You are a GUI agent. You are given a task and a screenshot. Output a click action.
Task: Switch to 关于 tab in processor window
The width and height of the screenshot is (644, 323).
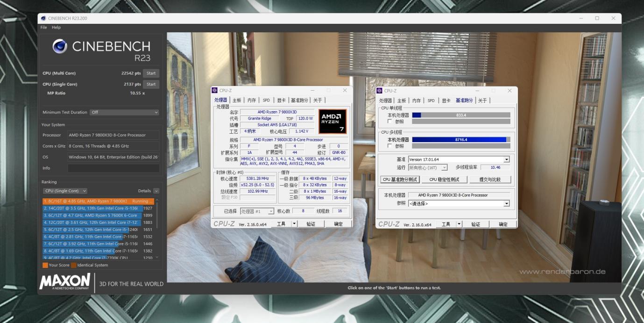(318, 100)
